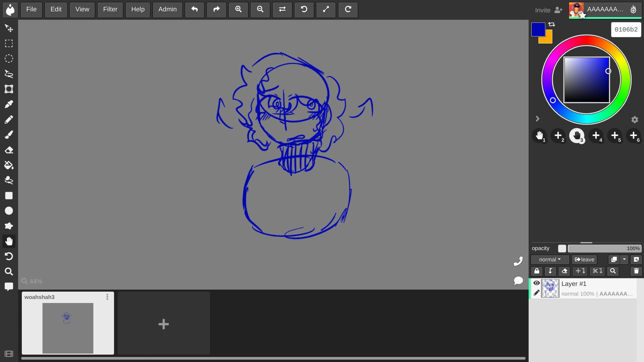Select the Eyedropper tool
Image resolution: width=644 pixels, height=362 pixels.
click(9, 104)
